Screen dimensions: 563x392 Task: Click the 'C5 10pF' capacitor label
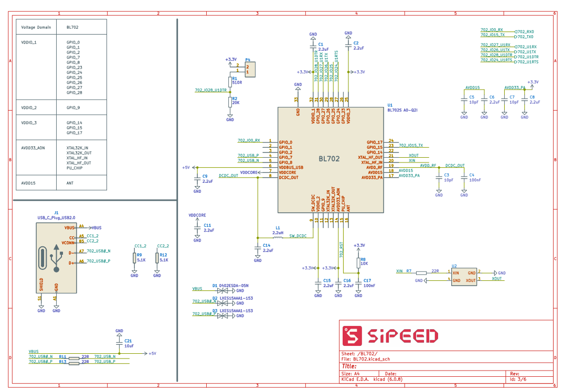474,100
